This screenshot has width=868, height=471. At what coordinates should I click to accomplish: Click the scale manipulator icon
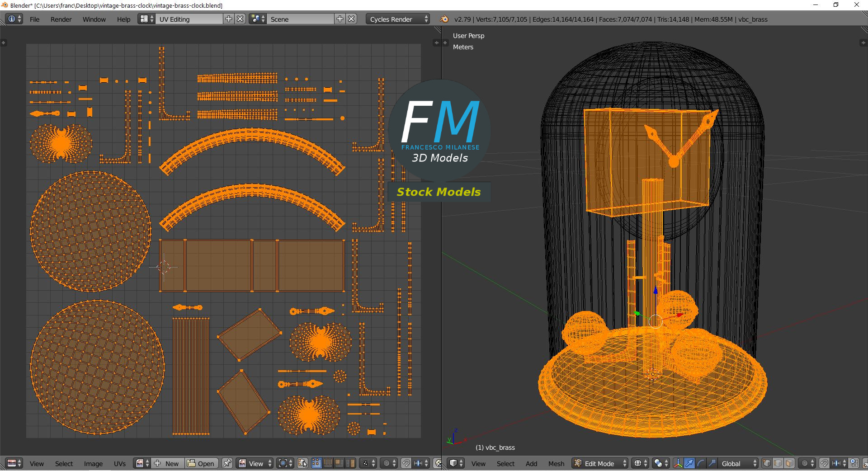(712, 463)
